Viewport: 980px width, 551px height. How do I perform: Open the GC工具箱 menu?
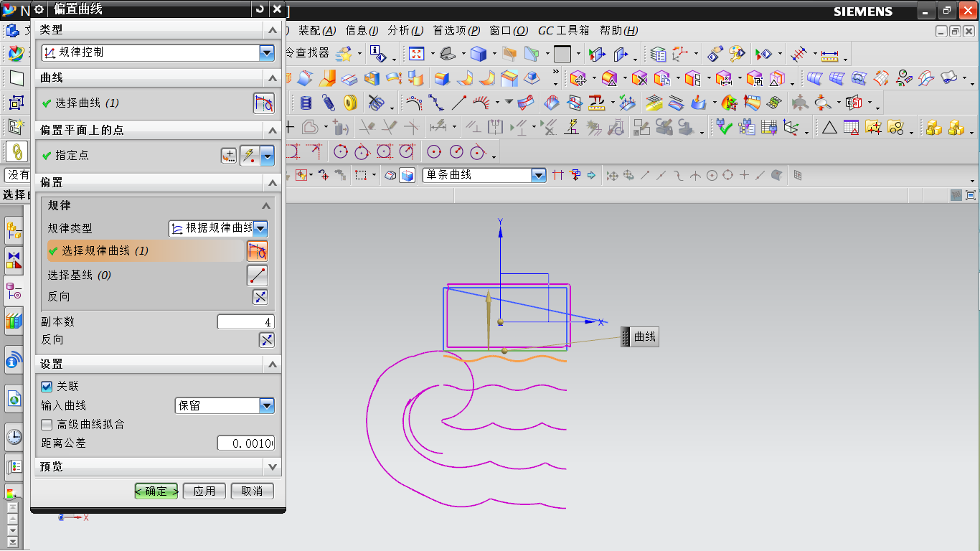(563, 31)
